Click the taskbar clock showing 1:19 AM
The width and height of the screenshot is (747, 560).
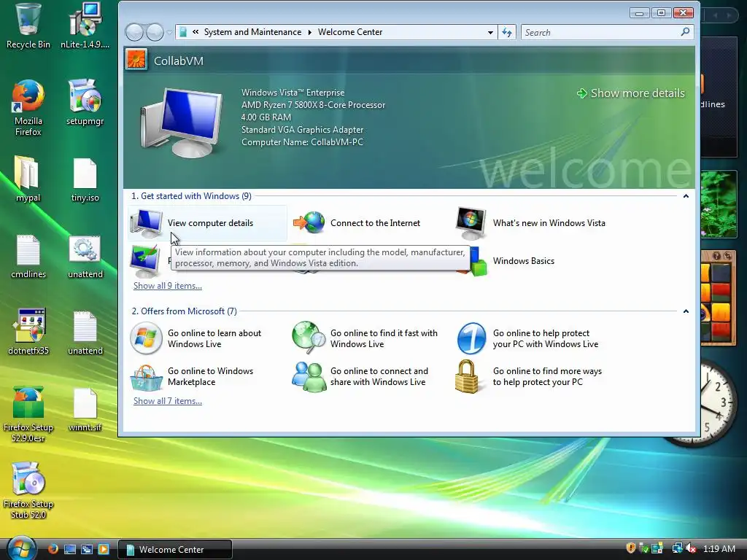coord(719,548)
